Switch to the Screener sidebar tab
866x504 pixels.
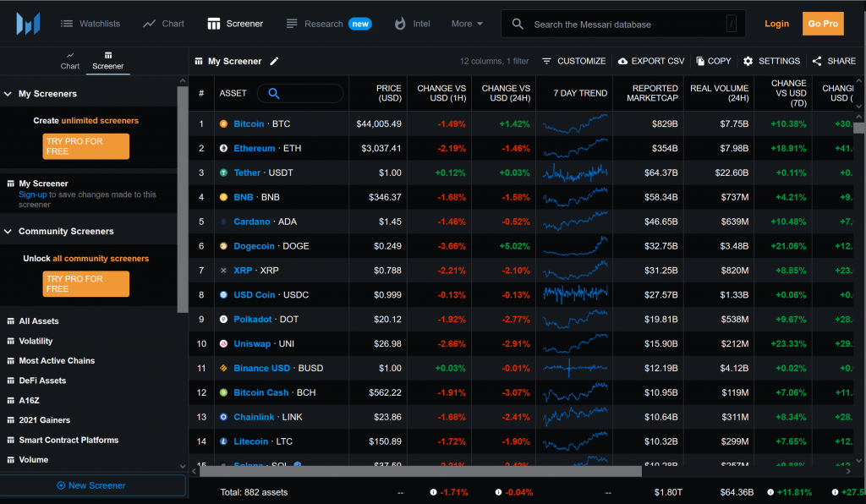108,61
